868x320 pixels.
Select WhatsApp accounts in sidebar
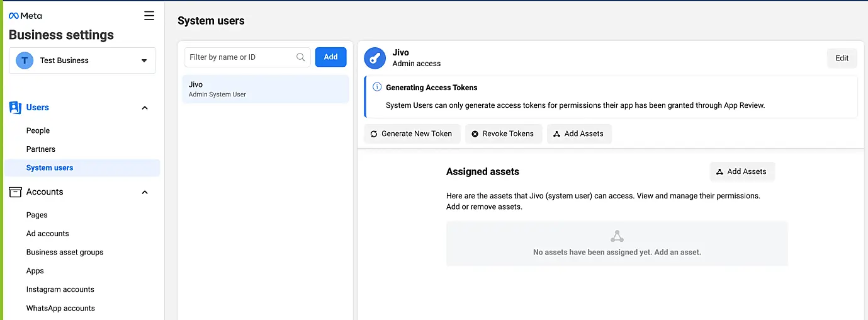point(60,309)
